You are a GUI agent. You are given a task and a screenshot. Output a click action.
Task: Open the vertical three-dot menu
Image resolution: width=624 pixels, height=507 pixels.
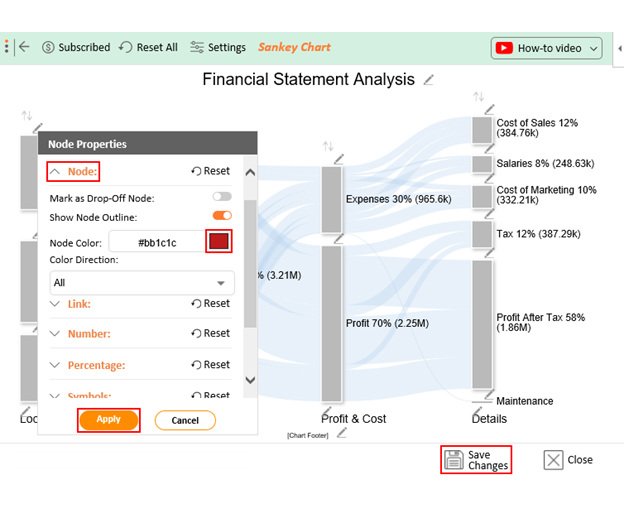point(6,47)
